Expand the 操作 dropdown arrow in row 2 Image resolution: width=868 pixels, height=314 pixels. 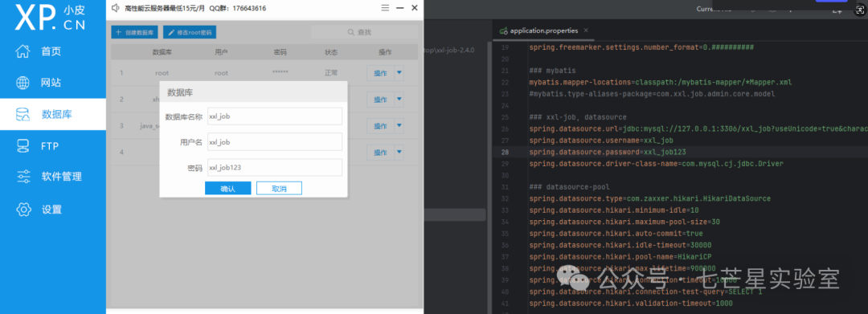point(399,100)
